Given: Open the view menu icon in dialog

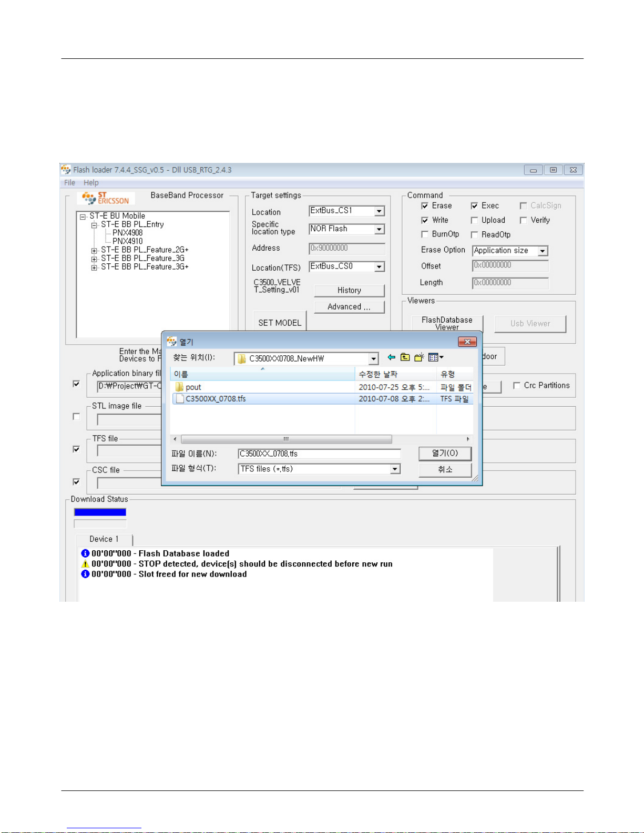Looking at the screenshot, I should (436, 357).
